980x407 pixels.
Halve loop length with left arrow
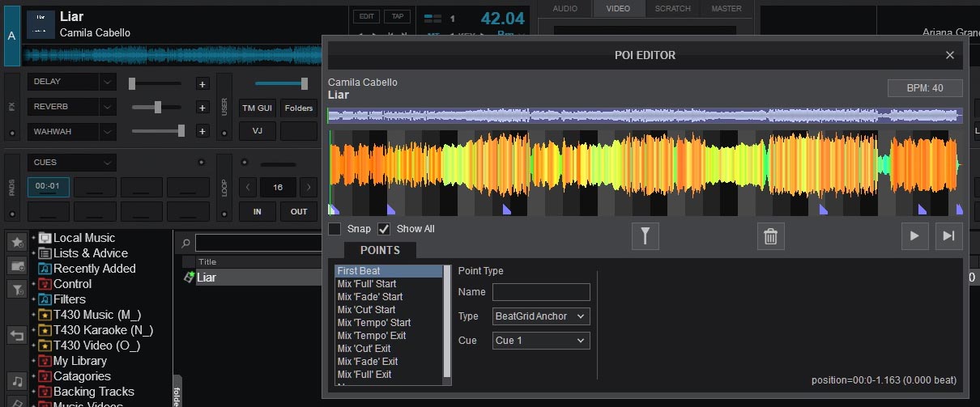pyautogui.click(x=249, y=187)
